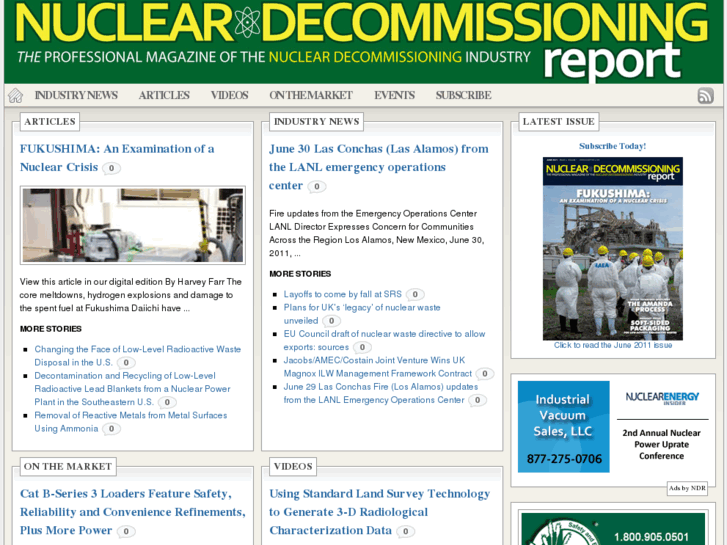
Task: Click the Fire updates from Emergency Operations excerpt
Action: (x=376, y=233)
